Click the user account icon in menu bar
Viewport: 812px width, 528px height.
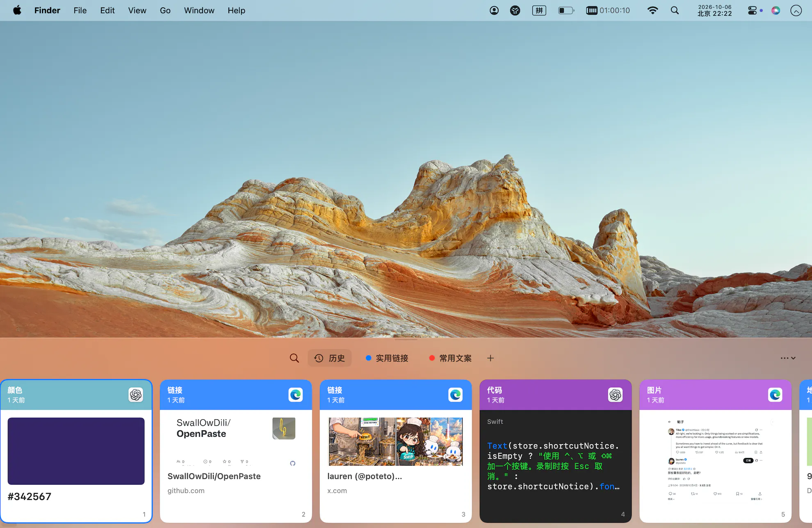pyautogui.click(x=494, y=10)
